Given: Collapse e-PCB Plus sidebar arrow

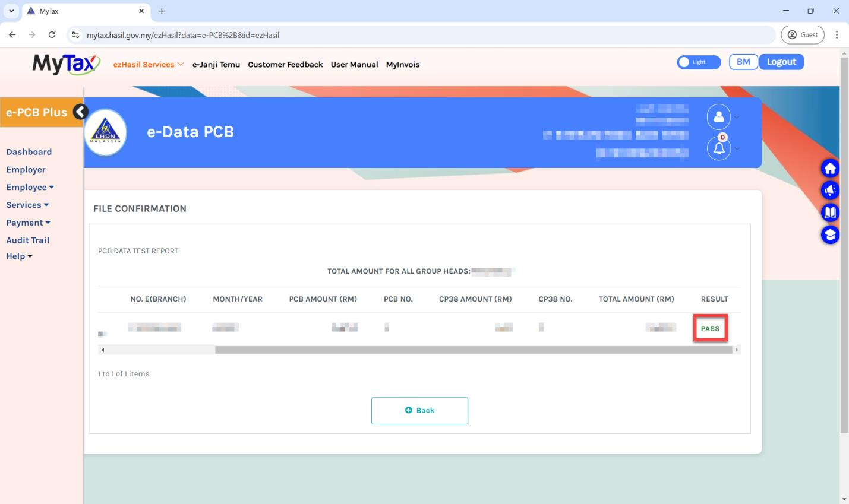Looking at the screenshot, I should click(80, 112).
